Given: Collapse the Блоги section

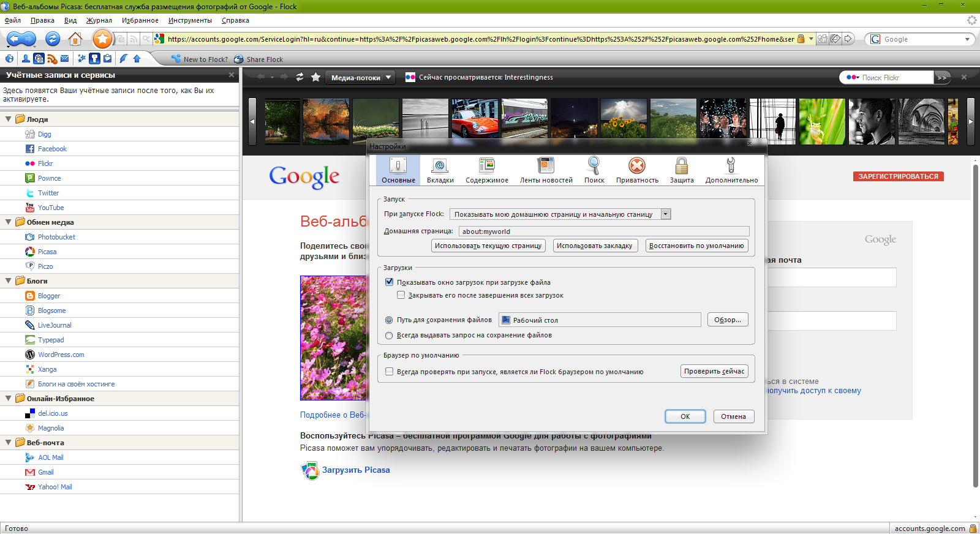Looking at the screenshot, I should point(8,281).
